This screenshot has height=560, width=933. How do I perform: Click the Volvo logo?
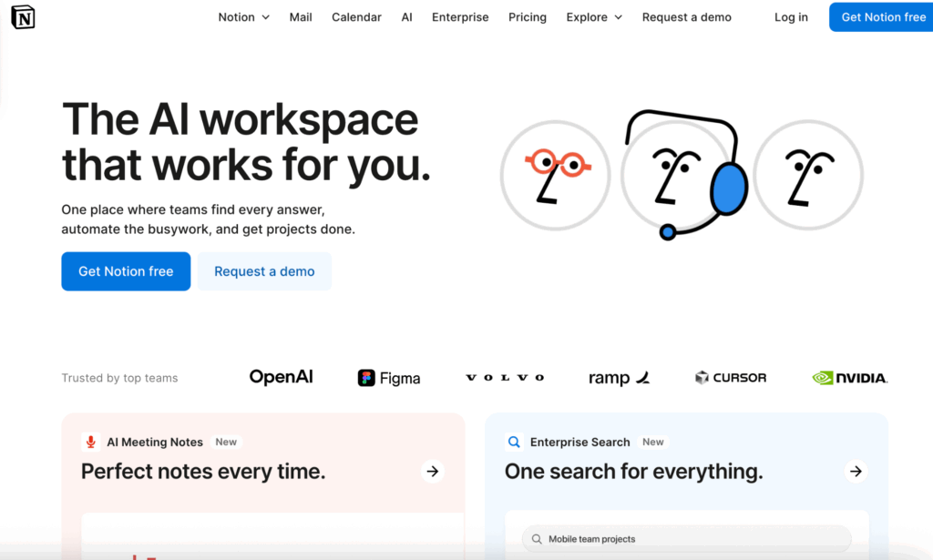(505, 378)
